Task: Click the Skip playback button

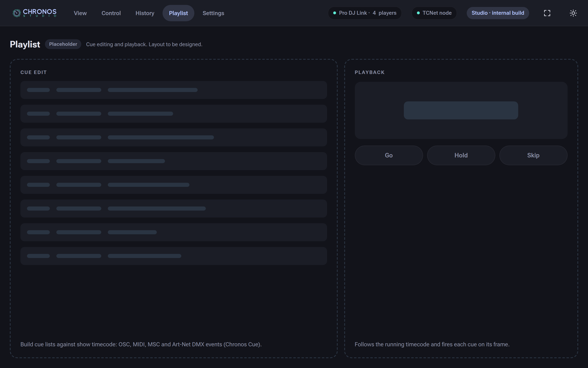Action: [x=533, y=155]
